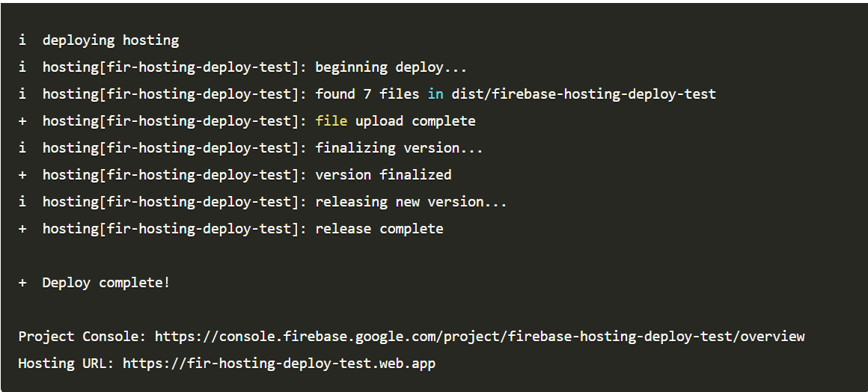This screenshot has width=868, height=392.
Task: Click the plus marker on the "version finalized" line
Action: point(22,175)
